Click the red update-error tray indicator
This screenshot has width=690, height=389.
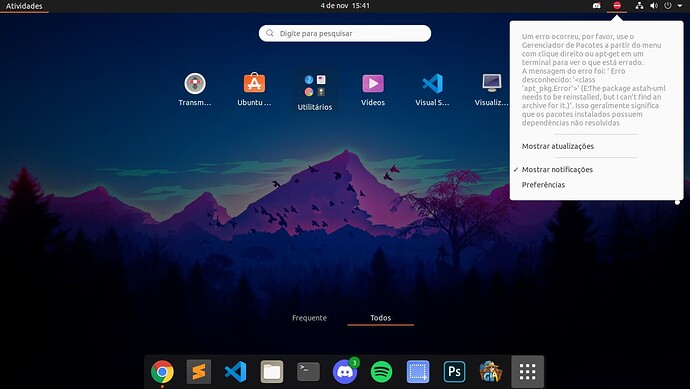pyautogui.click(x=617, y=6)
